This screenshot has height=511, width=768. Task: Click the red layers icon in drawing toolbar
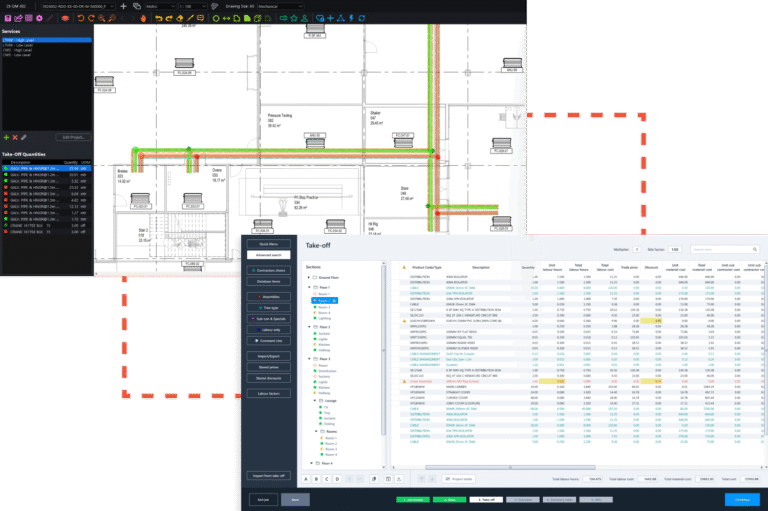[x=65, y=18]
